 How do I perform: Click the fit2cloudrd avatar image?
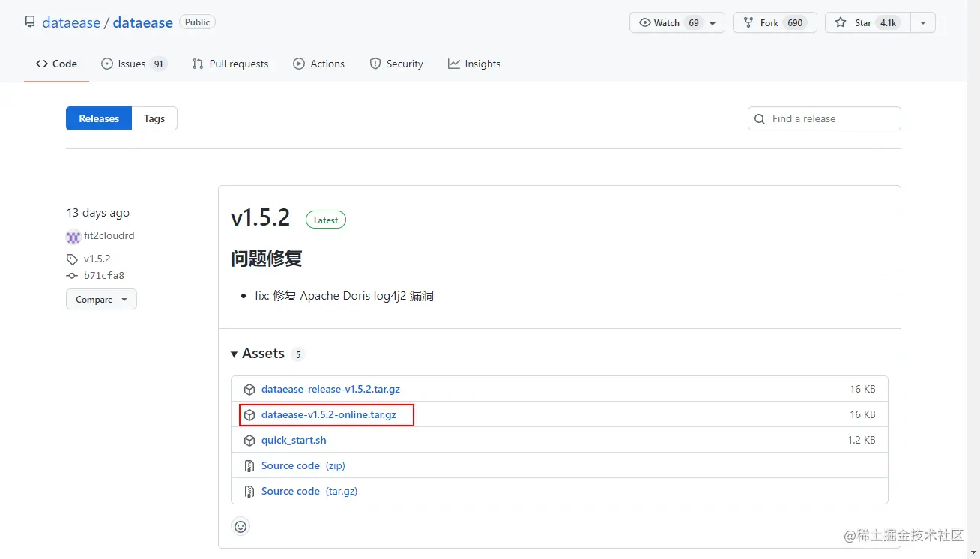[73, 236]
